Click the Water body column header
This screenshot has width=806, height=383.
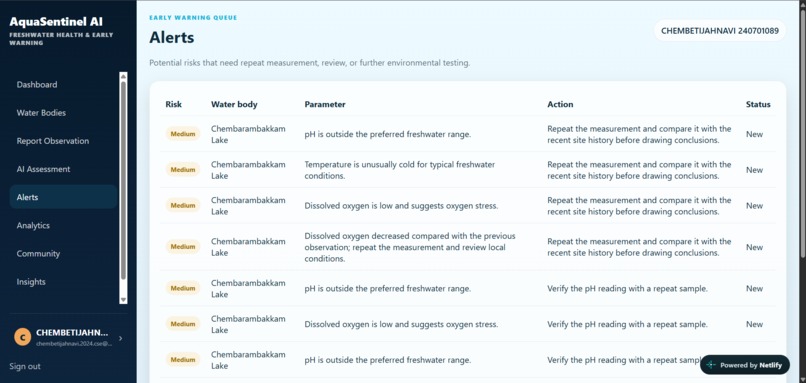[234, 104]
